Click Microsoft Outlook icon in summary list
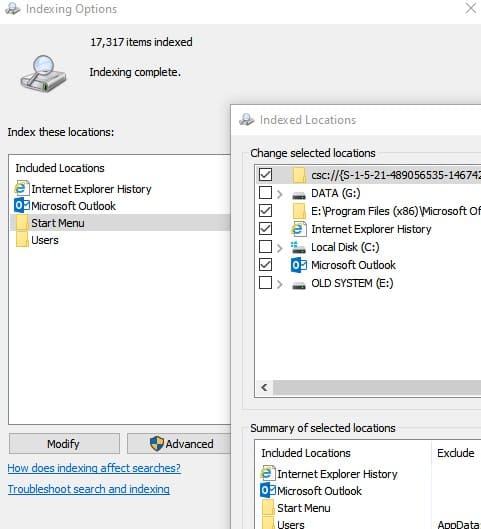This screenshot has height=529, width=481. coord(268,491)
